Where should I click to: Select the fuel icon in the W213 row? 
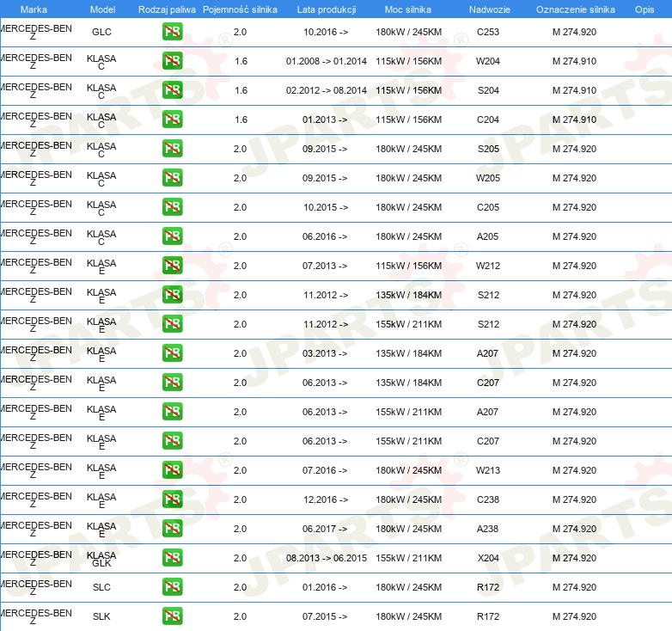click(172, 471)
